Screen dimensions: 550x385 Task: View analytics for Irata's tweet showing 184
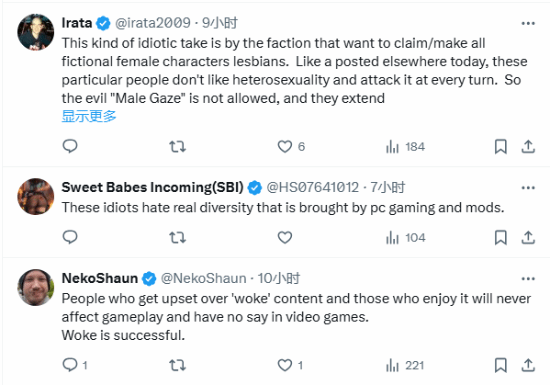pos(405,147)
